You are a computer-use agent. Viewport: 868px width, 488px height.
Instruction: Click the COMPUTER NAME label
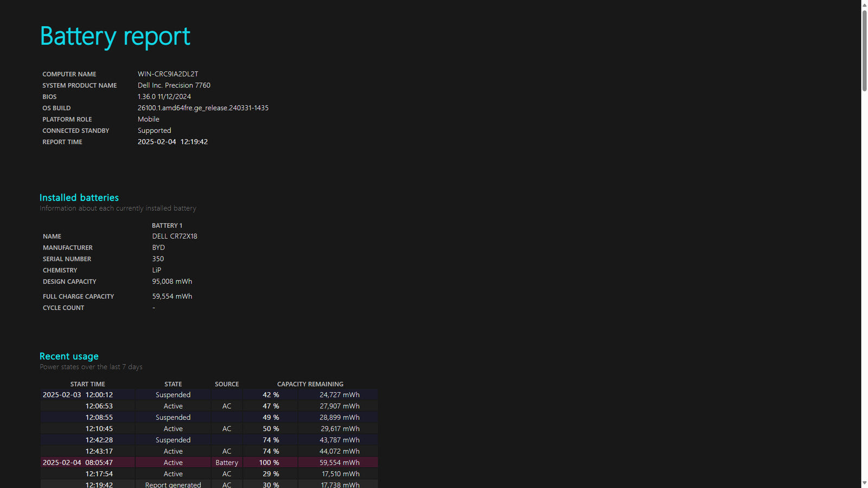[69, 74]
